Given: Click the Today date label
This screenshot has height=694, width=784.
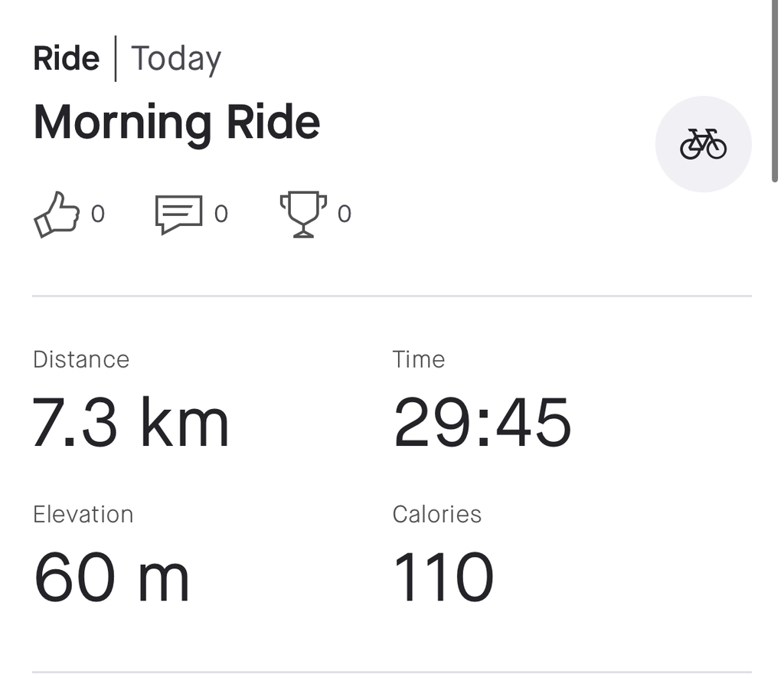Looking at the screenshot, I should pyautogui.click(x=176, y=59).
